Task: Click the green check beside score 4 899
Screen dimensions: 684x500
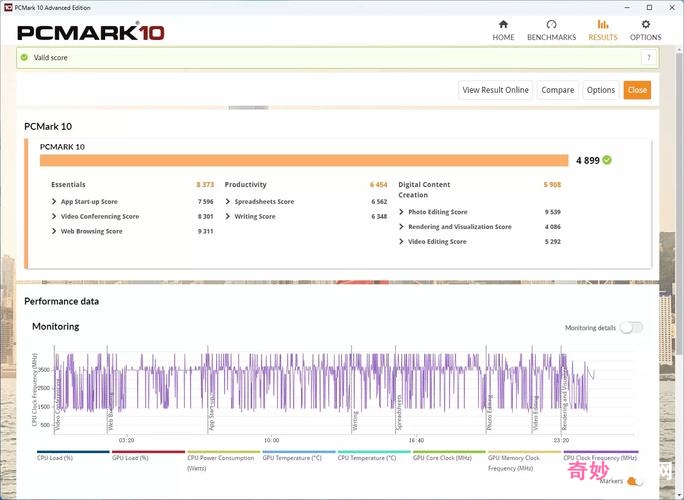Action: point(607,160)
